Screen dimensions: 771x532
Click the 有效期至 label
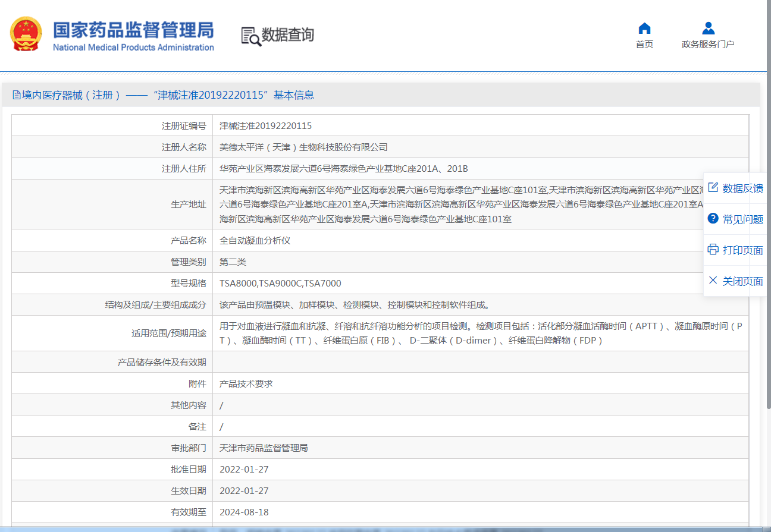(189, 512)
